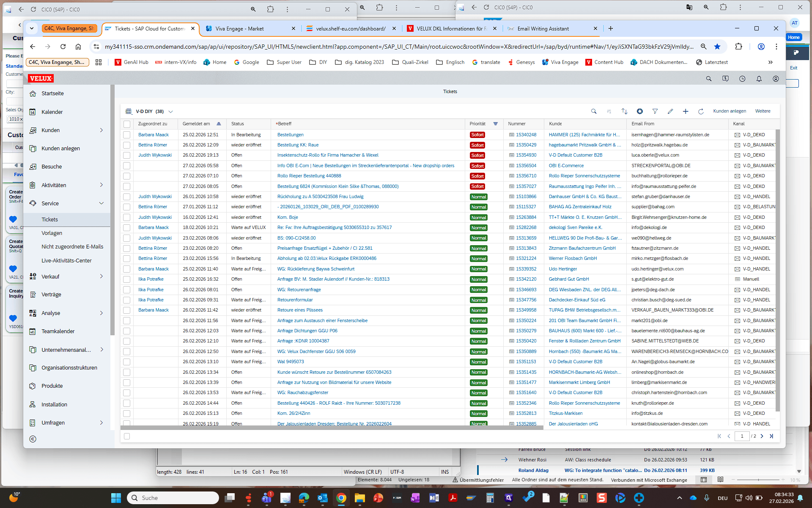Expand the Verkauf sidebar submenu

101,276
